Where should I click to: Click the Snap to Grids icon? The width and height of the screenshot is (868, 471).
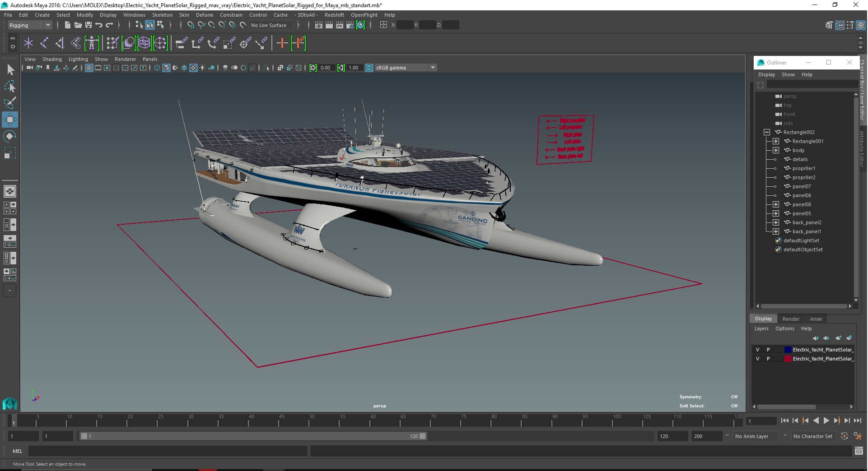[191, 25]
